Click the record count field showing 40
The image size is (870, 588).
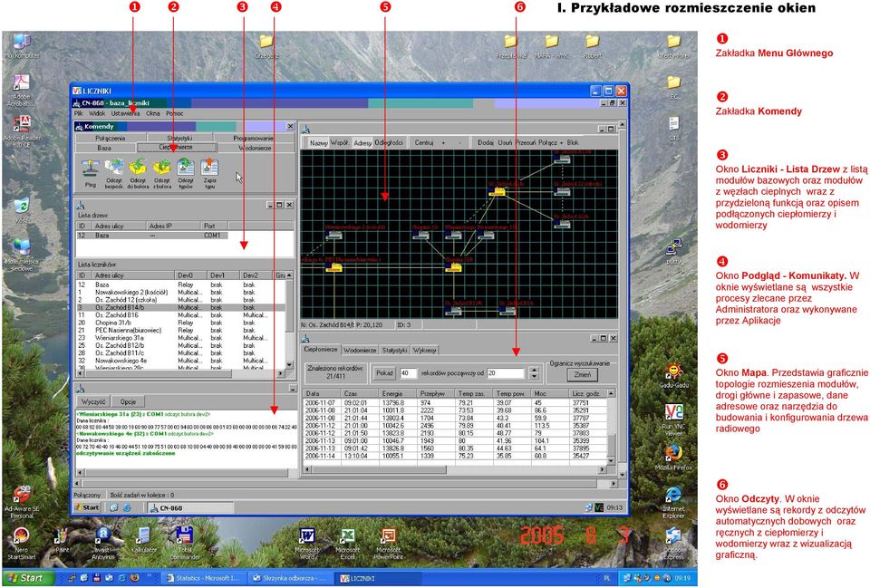tap(409, 373)
